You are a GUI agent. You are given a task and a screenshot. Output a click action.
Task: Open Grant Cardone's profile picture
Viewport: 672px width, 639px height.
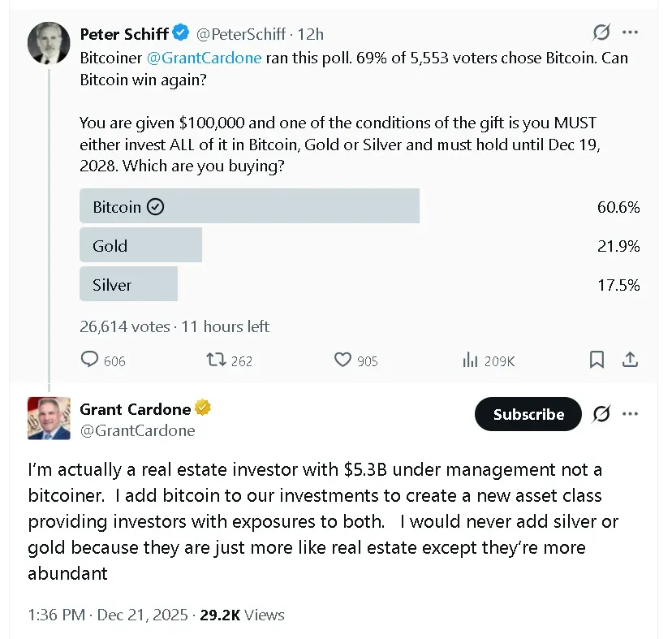click(49, 418)
